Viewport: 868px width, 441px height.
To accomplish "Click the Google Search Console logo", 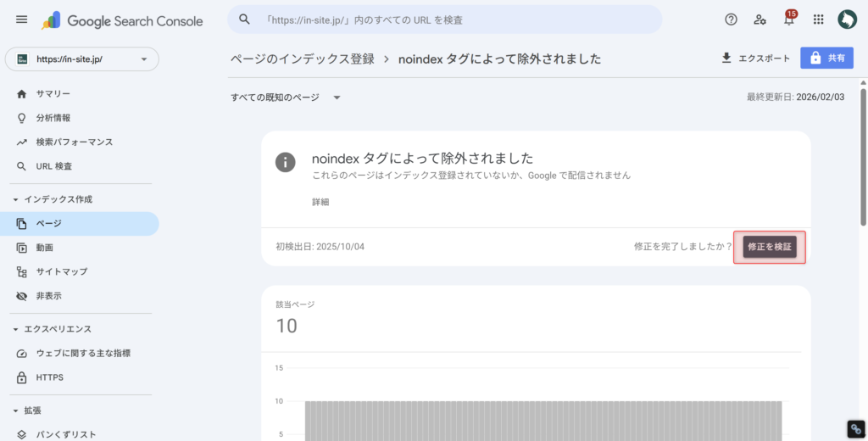I will (122, 21).
